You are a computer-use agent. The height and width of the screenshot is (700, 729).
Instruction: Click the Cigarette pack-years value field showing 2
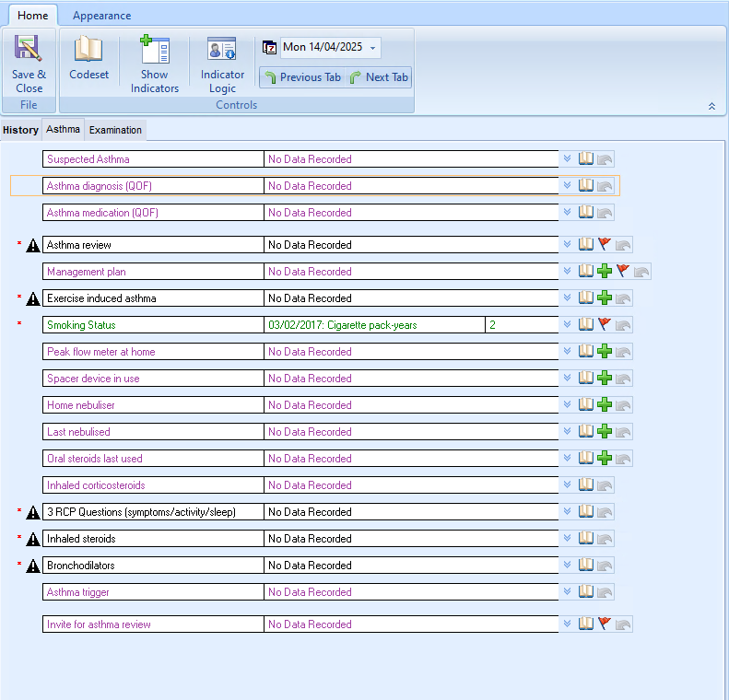click(522, 325)
